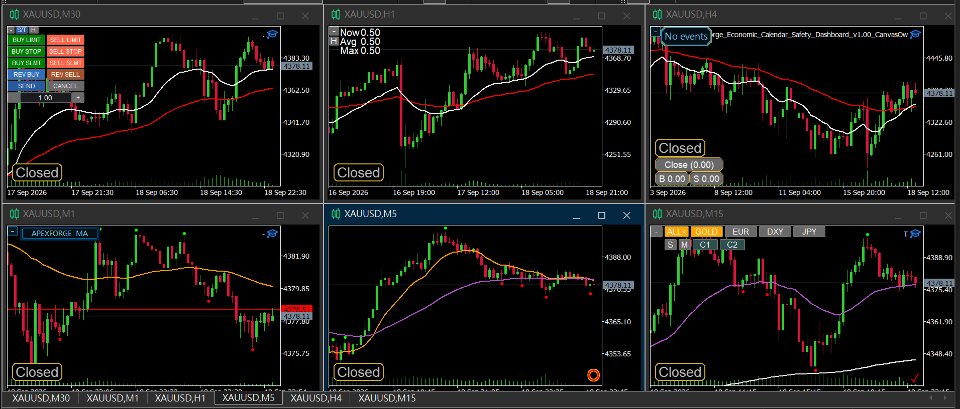Click the SELL SLMT button
This screenshot has height=409, width=960.
[x=66, y=63]
